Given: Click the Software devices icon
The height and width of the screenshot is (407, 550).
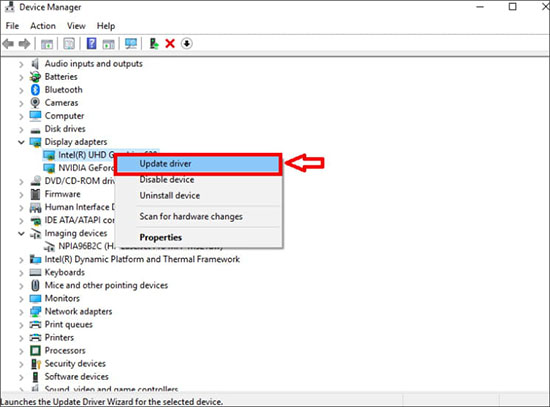Looking at the screenshot, I should pos(35,377).
